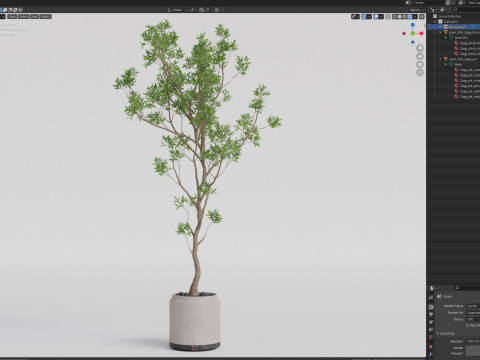Open the View Layer properties tab

pos(431,322)
